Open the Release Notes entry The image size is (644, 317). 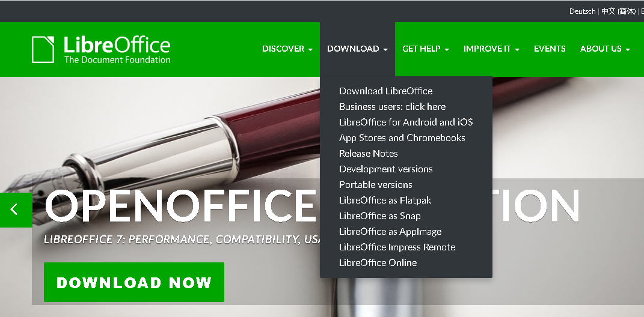[x=369, y=153]
